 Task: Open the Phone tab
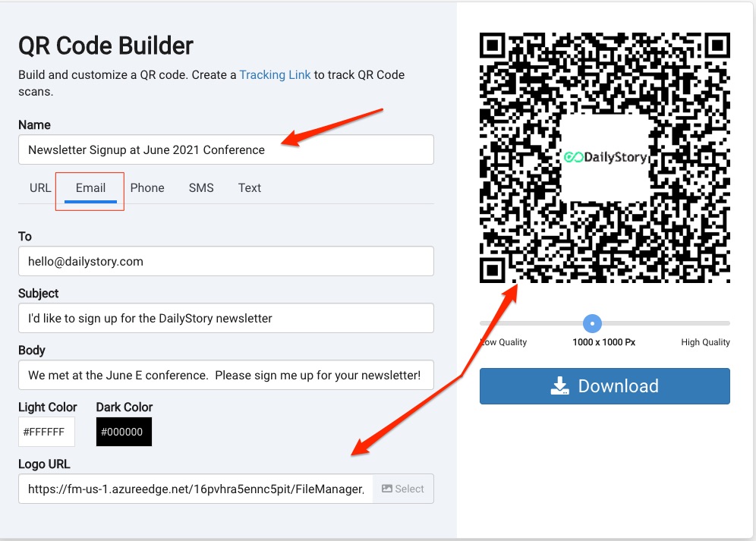[x=147, y=187]
